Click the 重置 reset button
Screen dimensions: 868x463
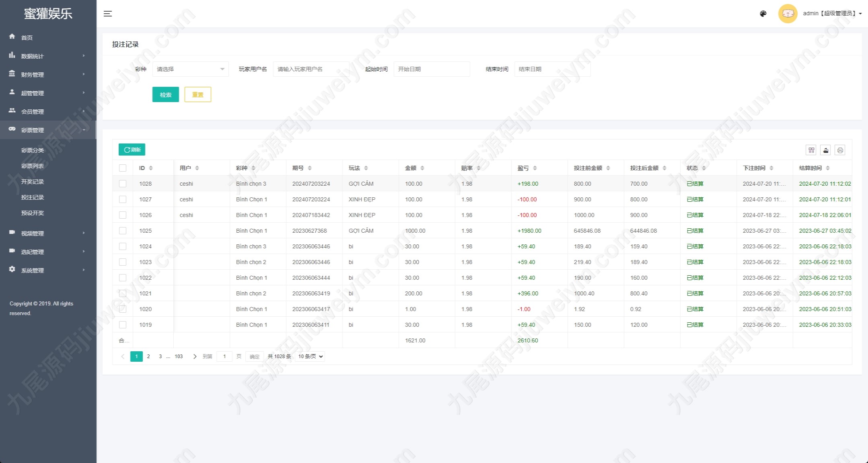[198, 94]
